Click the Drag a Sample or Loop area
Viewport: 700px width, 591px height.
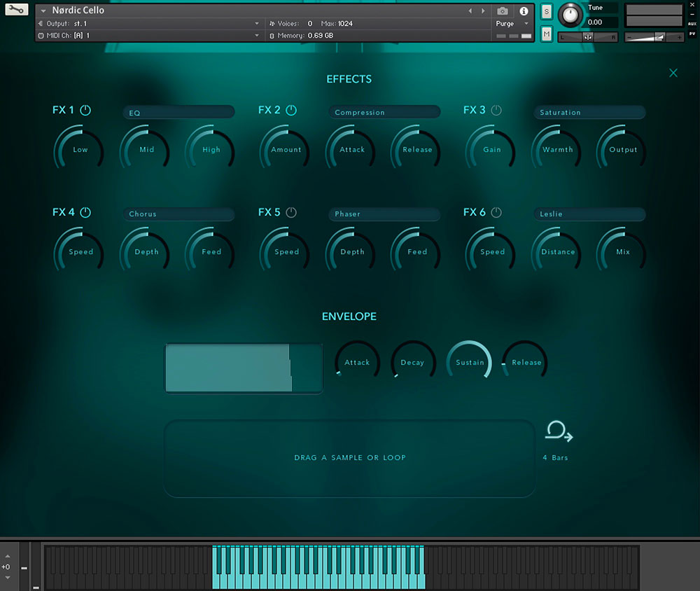[x=349, y=457]
